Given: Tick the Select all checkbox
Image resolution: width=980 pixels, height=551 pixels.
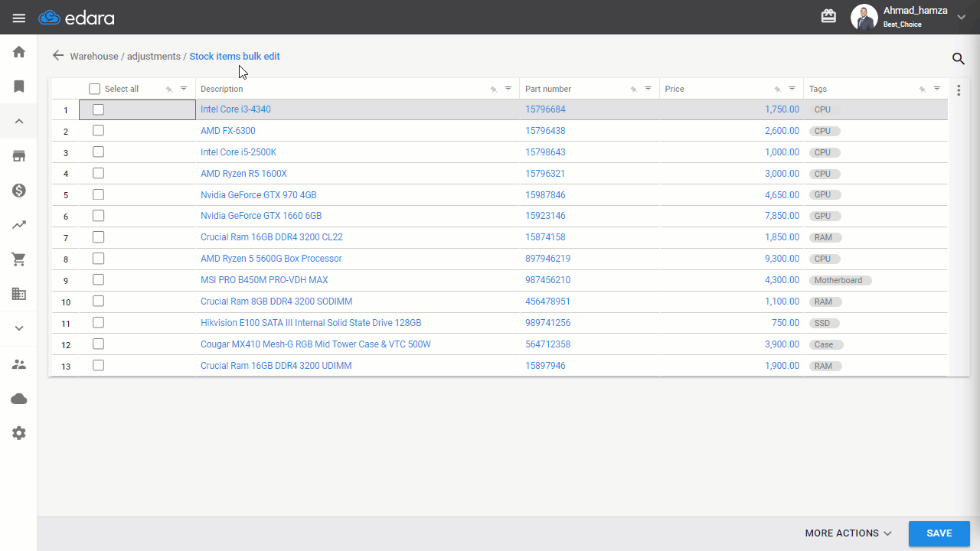Looking at the screenshot, I should point(95,89).
